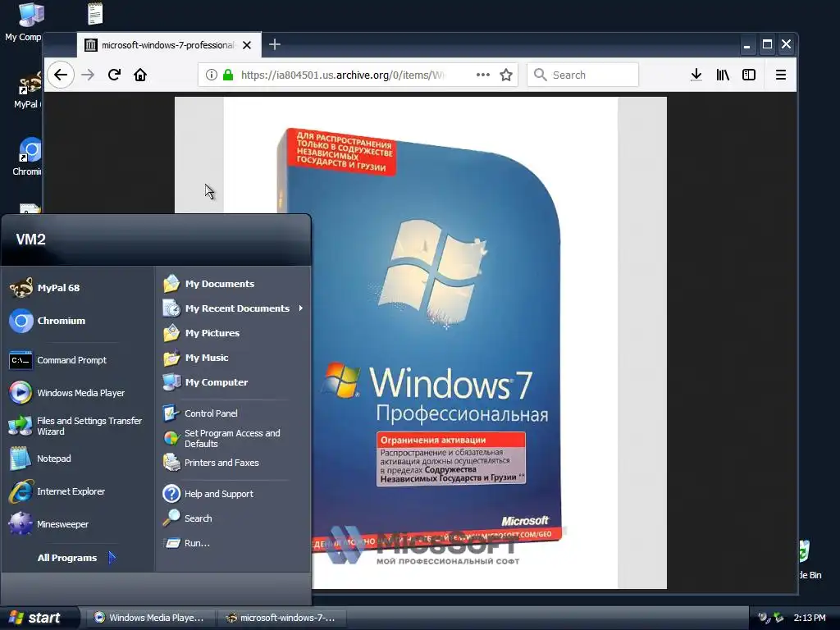The height and width of the screenshot is (630, 840).
Task: Expand My Recent Documents submenu
Action: 234,308
